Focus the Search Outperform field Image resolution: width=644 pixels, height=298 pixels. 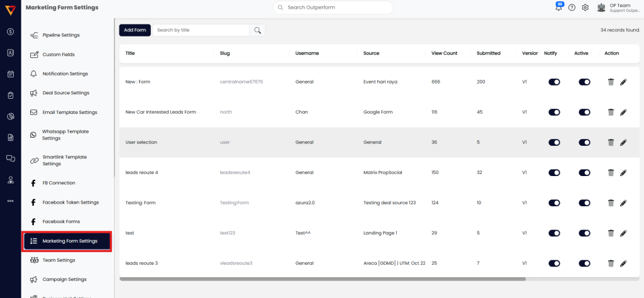point(336,8)
